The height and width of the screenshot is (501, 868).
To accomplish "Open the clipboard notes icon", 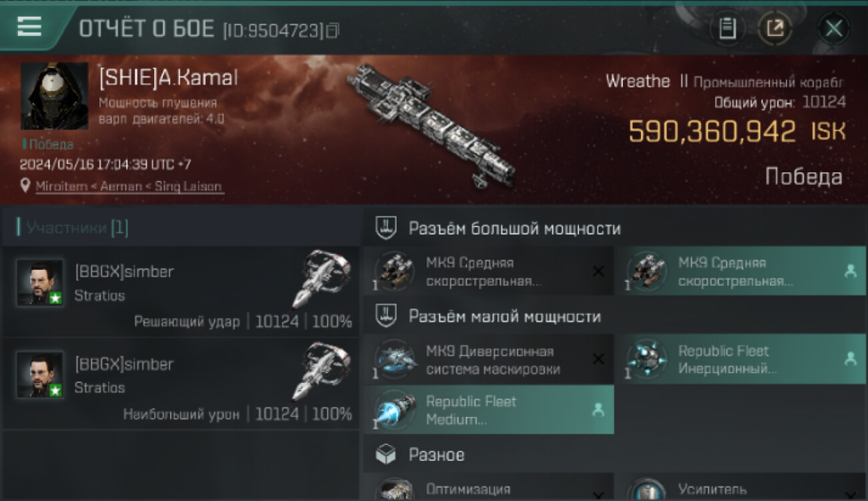I will pyautogui.click(x=727, y=29).
